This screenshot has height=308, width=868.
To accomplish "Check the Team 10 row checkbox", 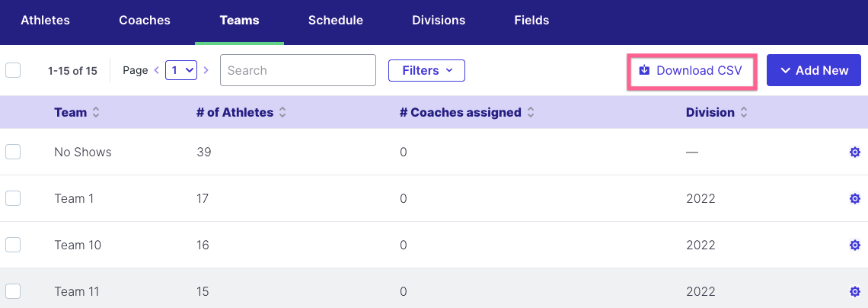I will [x=13, y=245].
